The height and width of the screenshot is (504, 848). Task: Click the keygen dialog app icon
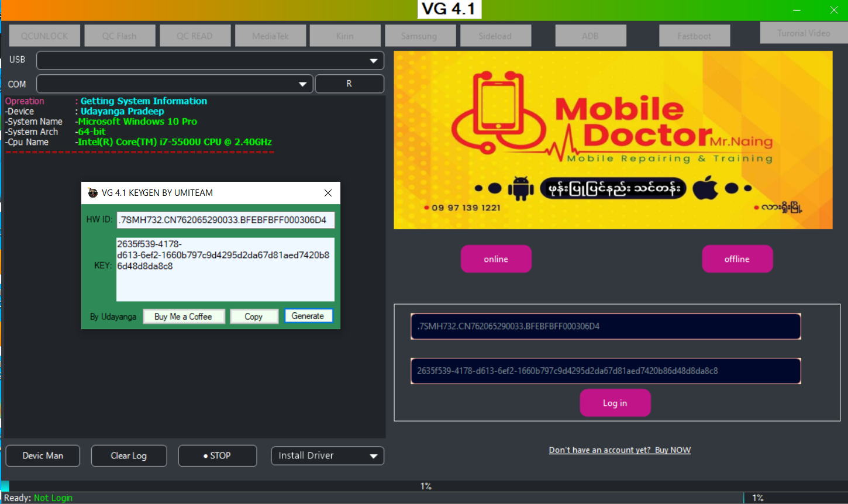[92, 193]
